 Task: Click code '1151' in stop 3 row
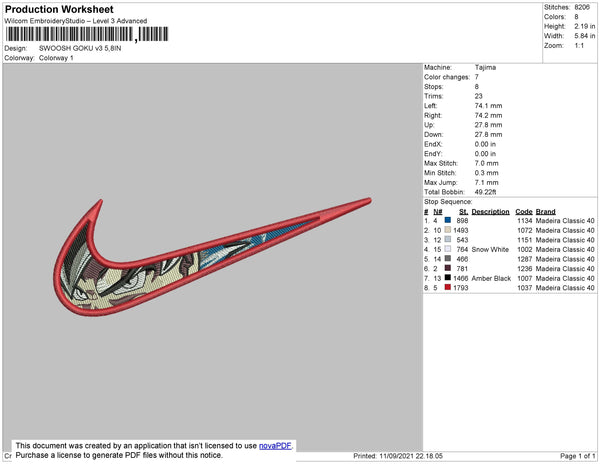[525, 240]
